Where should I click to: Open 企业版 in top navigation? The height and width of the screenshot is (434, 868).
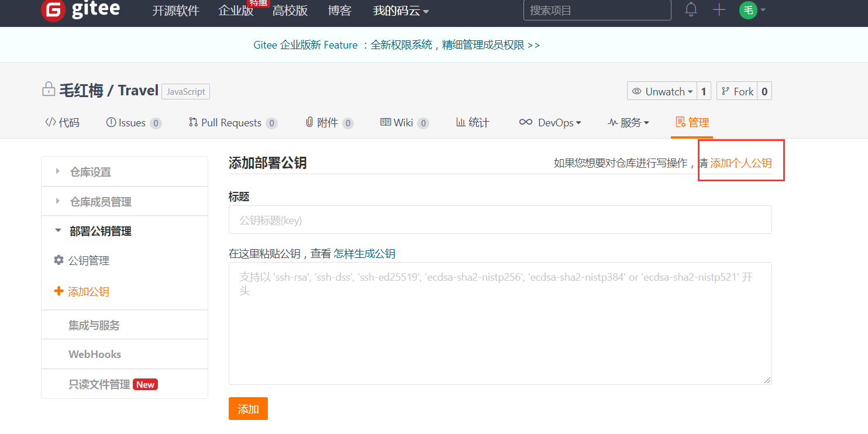point(236,11)
